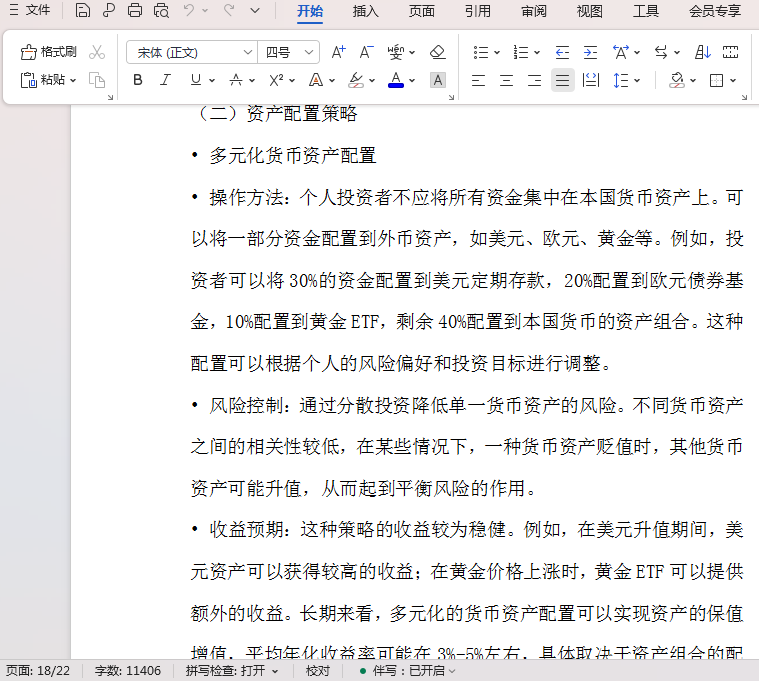Click the phonetic guide 文 icon
759x681 pixels.
[x=395, y=52]
